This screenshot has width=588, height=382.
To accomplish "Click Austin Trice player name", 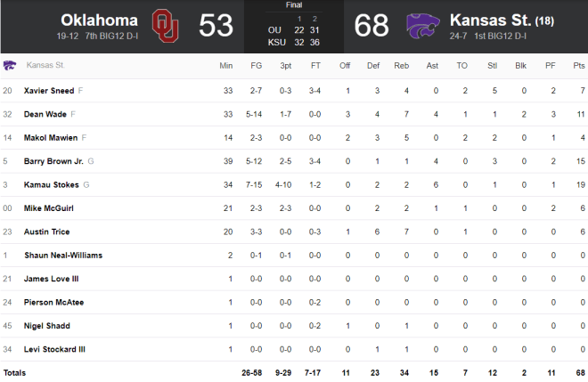I will pos(47,232).
